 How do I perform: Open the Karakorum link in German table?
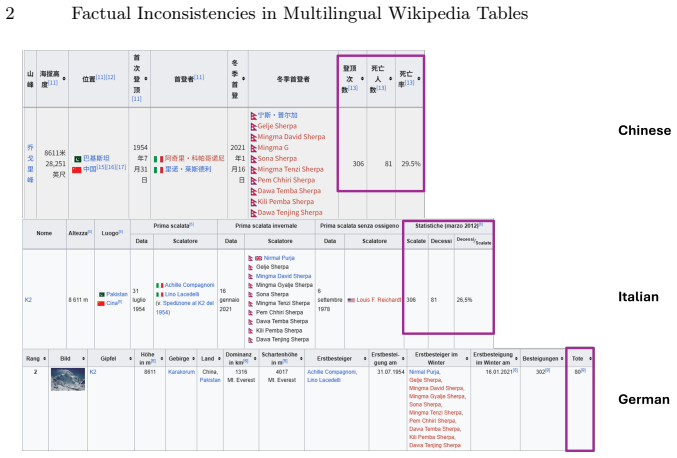point(181,372)
